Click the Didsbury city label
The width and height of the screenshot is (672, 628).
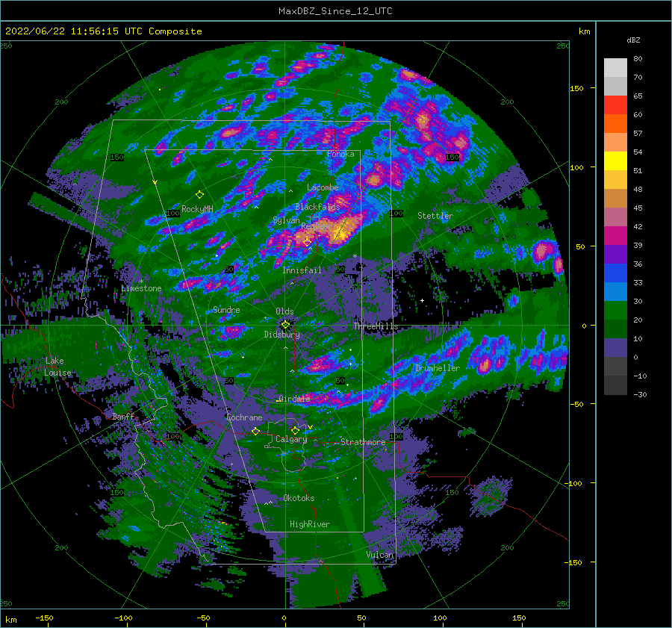pyautogui.click(x=281, y=335)
